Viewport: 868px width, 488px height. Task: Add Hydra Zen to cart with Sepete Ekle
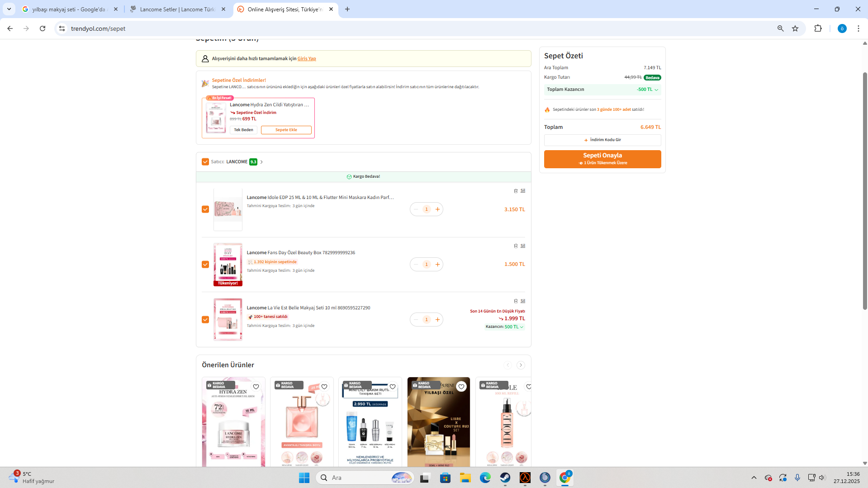click(x=286, y=130)
